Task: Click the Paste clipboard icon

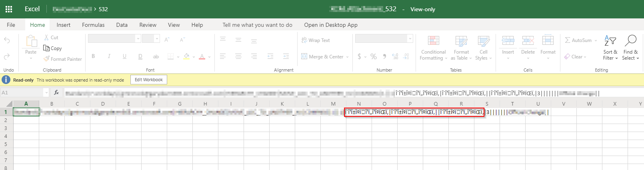Action: [31, 41]
